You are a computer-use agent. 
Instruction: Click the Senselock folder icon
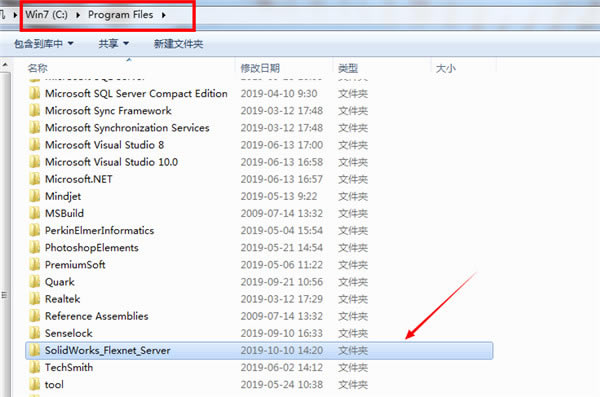(x=34, y=333)
